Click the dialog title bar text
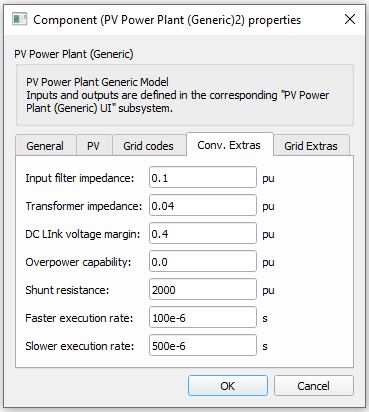This screenshot has width=369, height=412. (x=167, y=20)
